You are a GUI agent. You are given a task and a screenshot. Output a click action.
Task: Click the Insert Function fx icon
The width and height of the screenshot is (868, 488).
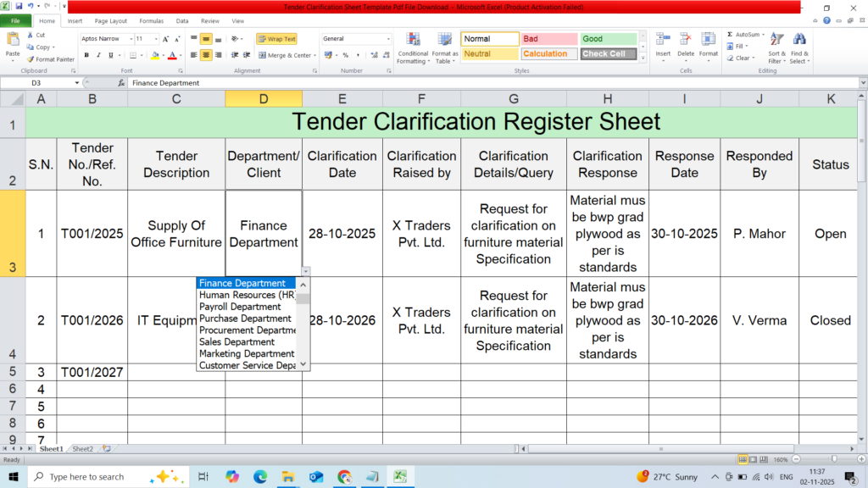coord(123,83)
